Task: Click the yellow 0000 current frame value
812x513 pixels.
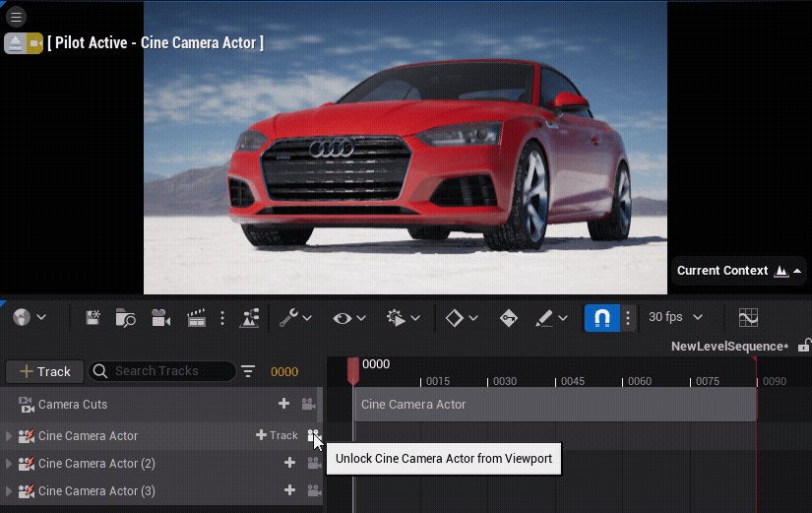Action: tap(284, 371)
